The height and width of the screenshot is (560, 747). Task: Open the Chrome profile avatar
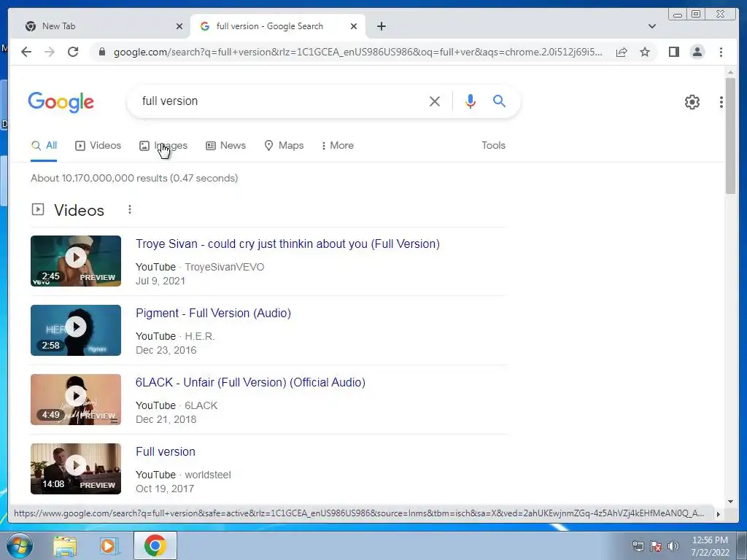point(697,52)
